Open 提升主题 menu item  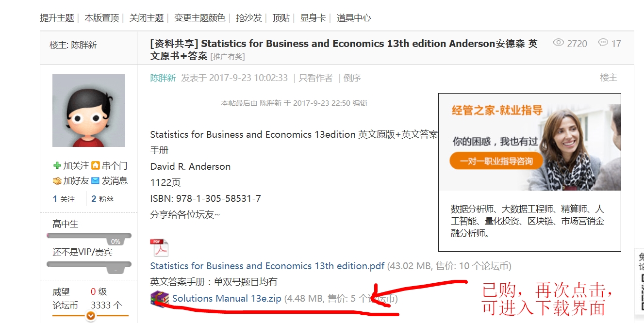[57, 18]
